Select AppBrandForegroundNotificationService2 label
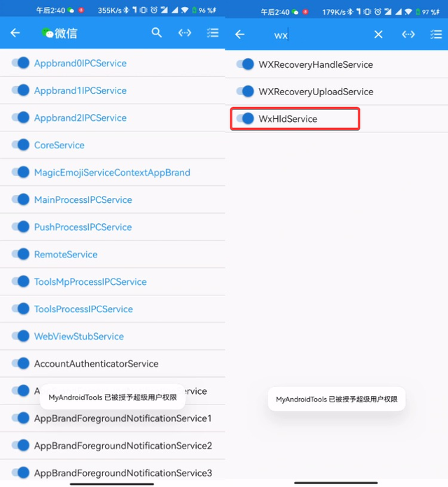The width and height of the screenshot is (448, 487). [123, 446]
